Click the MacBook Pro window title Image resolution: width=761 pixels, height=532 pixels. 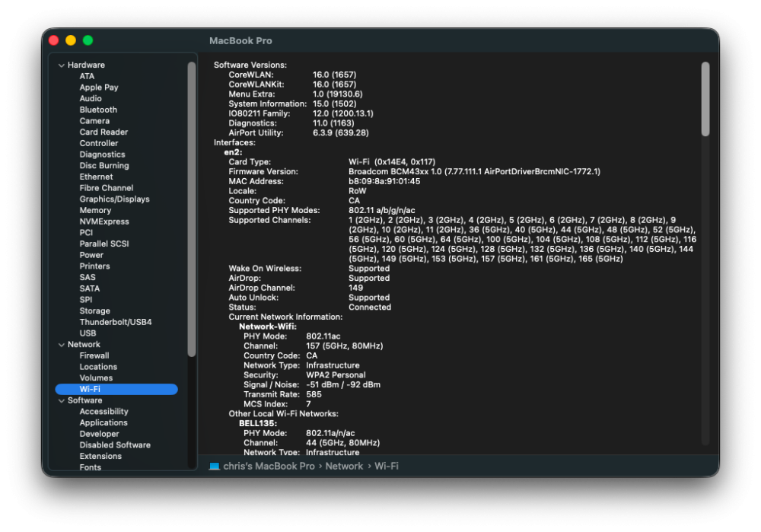click(x=240, y=41)
